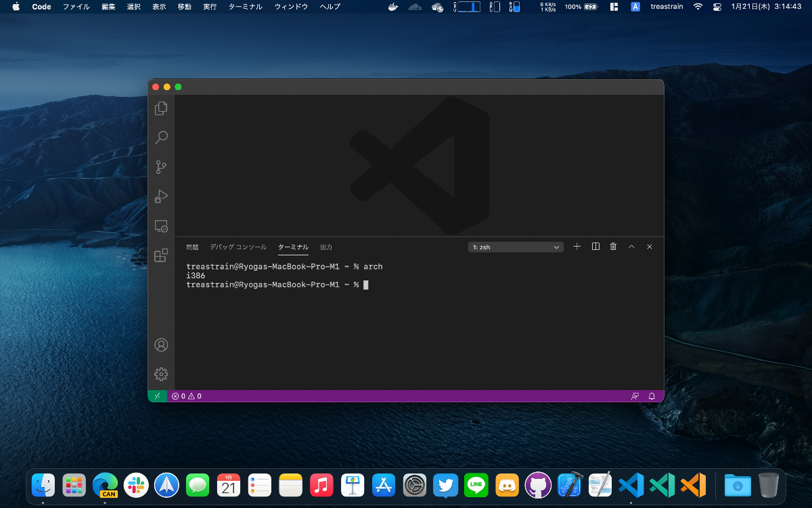This screenshot has width=812, height=508.
Task: Open Control Center in menu bar
Action: (x=717, y=7)
